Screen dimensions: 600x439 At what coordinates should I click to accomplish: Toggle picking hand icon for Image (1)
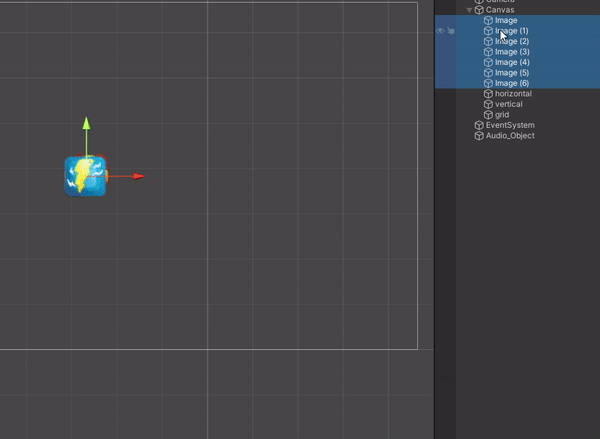451,31
